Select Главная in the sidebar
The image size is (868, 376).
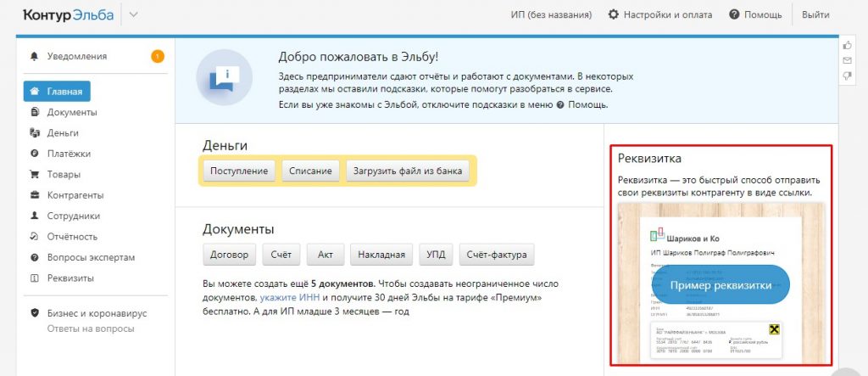point(57,92)
